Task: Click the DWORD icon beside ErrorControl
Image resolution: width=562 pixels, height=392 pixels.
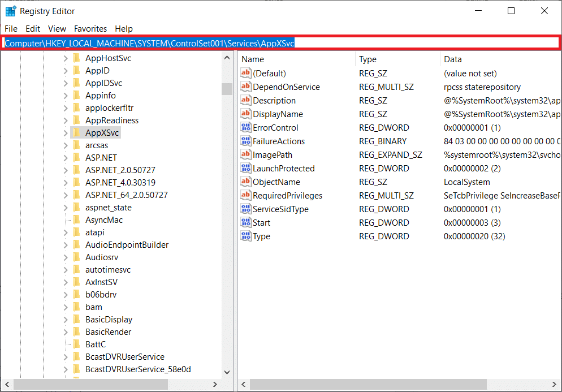Action: click(x=245, y=128)
